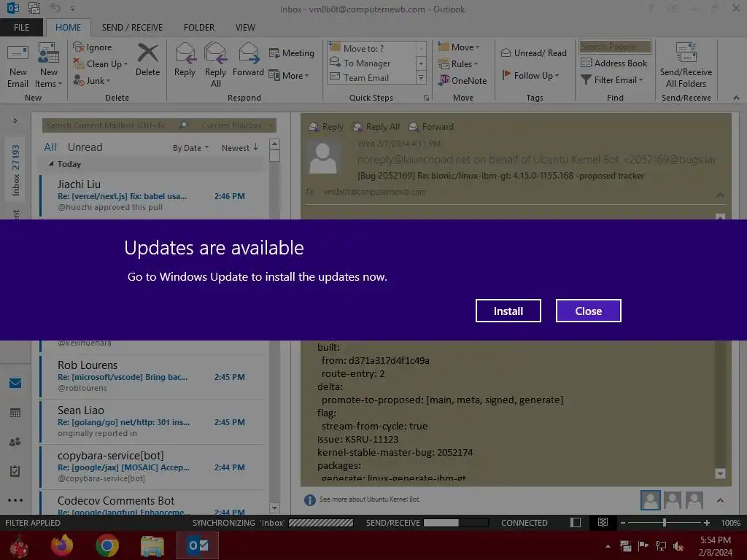Viewport: 747px width, 560px height.
Task: Open the Follow Up flag dropdown
Action: [530, 75]
